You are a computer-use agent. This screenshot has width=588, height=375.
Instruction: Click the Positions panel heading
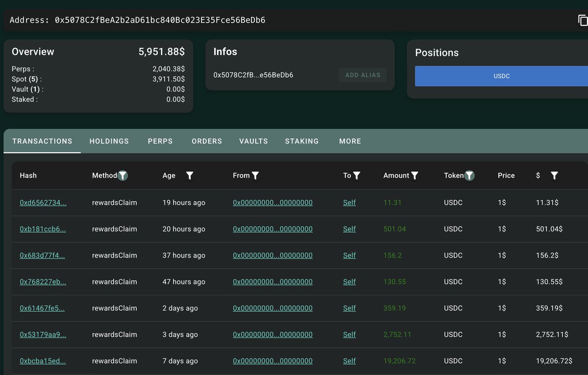click(x=437, y=53)
